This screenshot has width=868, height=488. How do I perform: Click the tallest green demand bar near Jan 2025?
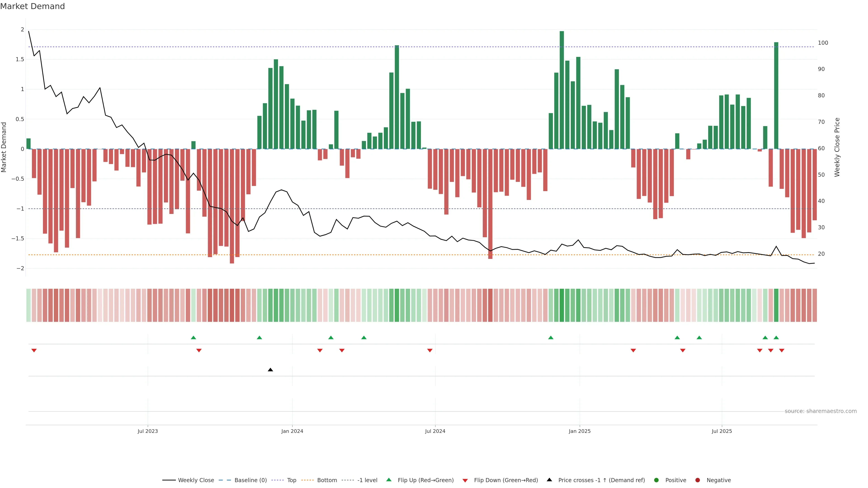pyautogui.click(x=562, y=90)
